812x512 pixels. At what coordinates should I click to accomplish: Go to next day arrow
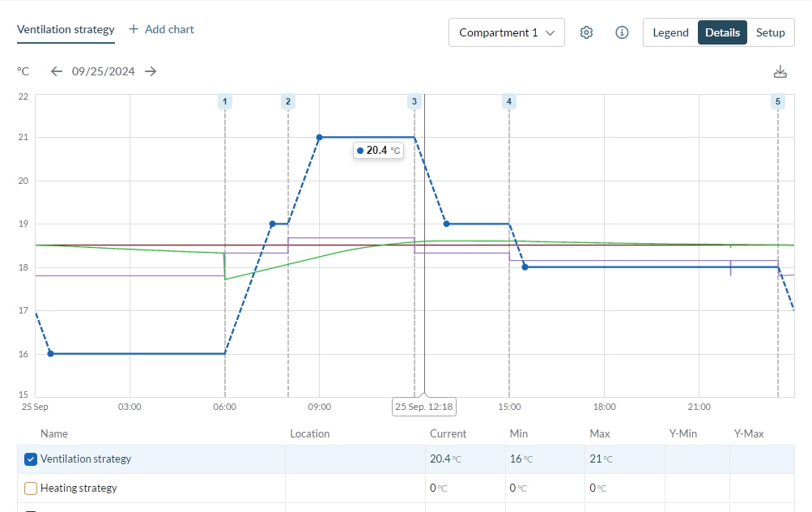coord(151,71)
